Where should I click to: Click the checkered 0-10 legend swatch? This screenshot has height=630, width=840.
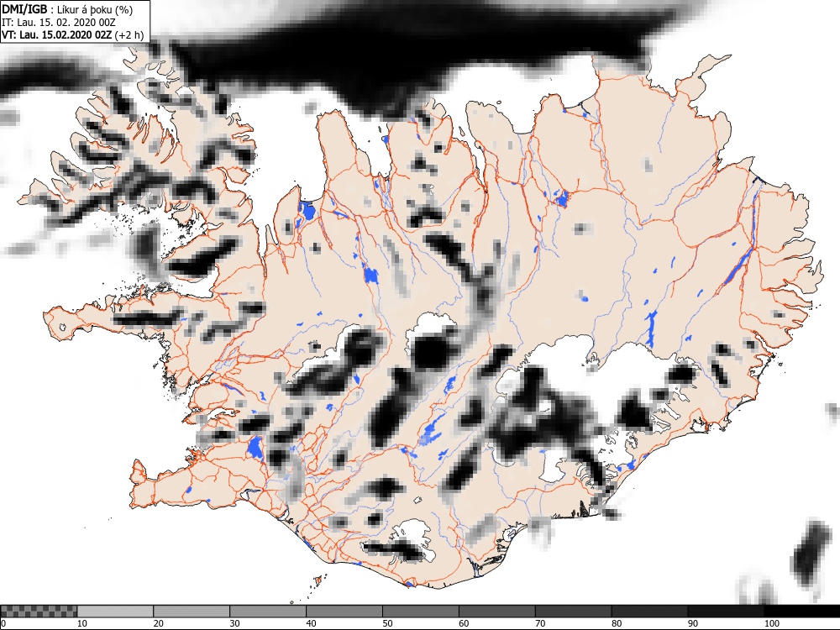[39, 612]
